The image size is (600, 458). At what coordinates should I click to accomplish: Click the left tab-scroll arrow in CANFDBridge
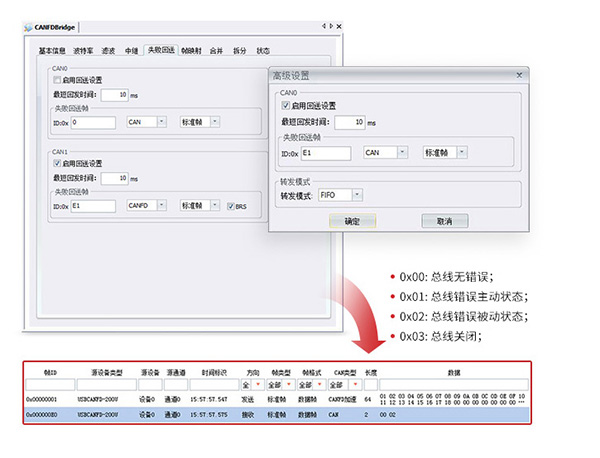pyautogui.click(x=323, y=26)
